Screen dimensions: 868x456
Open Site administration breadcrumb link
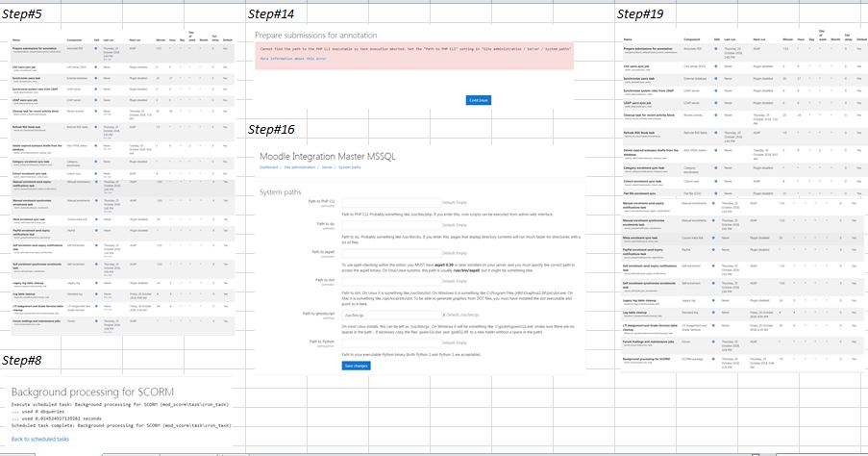click(x=300, y=166)
